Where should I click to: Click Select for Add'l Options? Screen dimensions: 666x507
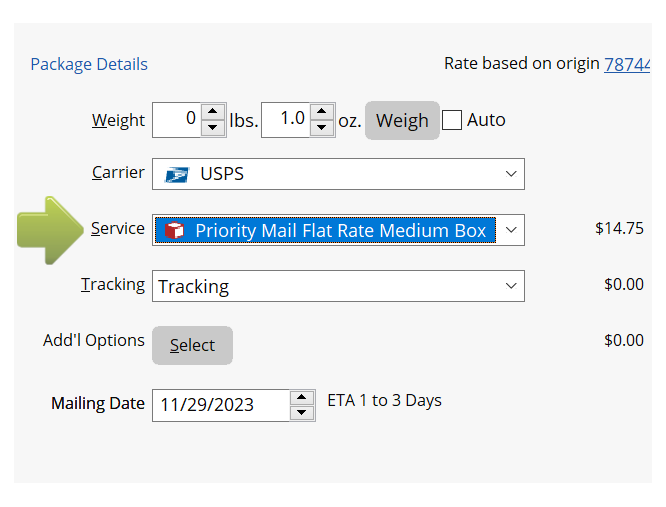[x=192, y=345]
